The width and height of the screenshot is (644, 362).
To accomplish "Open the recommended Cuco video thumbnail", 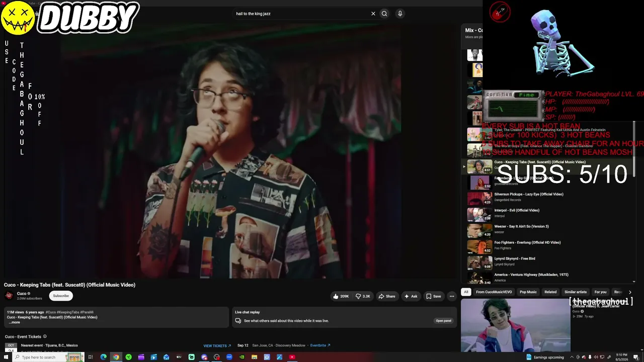I will pyautogui.click(x=516, y=325).
